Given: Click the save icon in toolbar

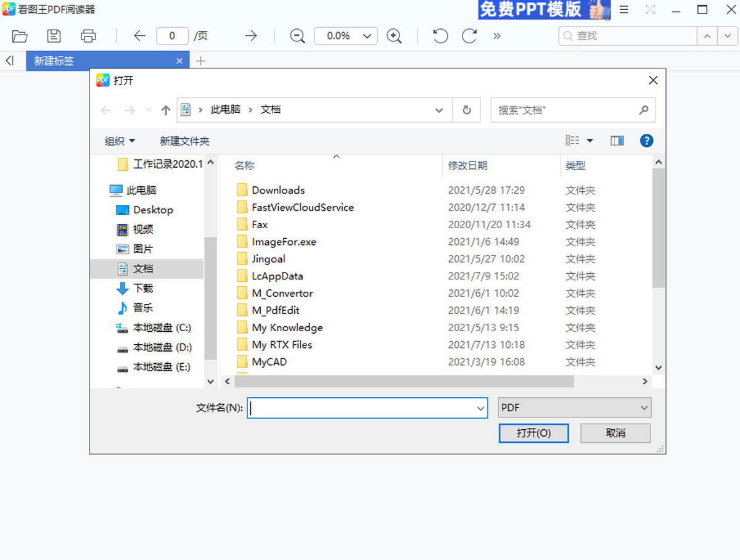Looking at the screenshot, I should coord(54,36).
